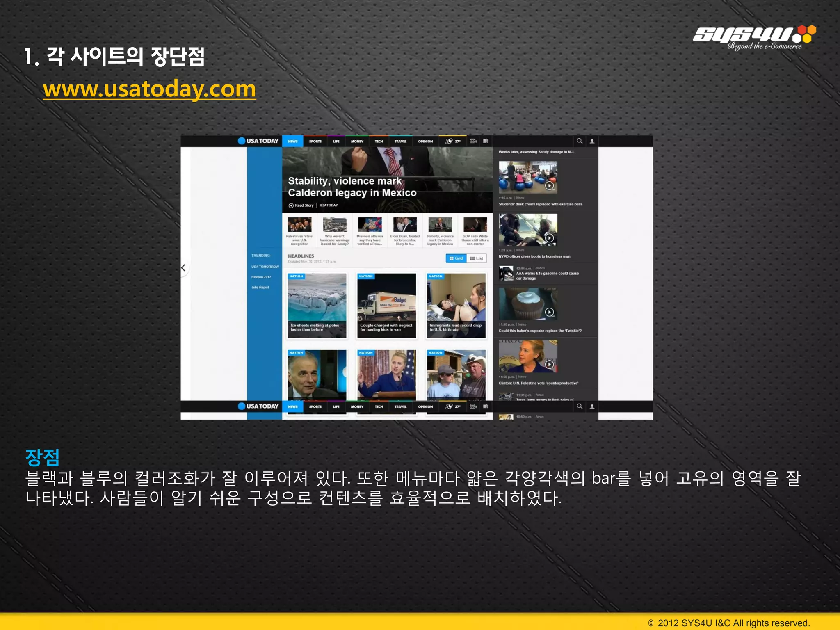Click the NATION tag on the Ice sheets card

pyautogui.click(x=297, y=276)
